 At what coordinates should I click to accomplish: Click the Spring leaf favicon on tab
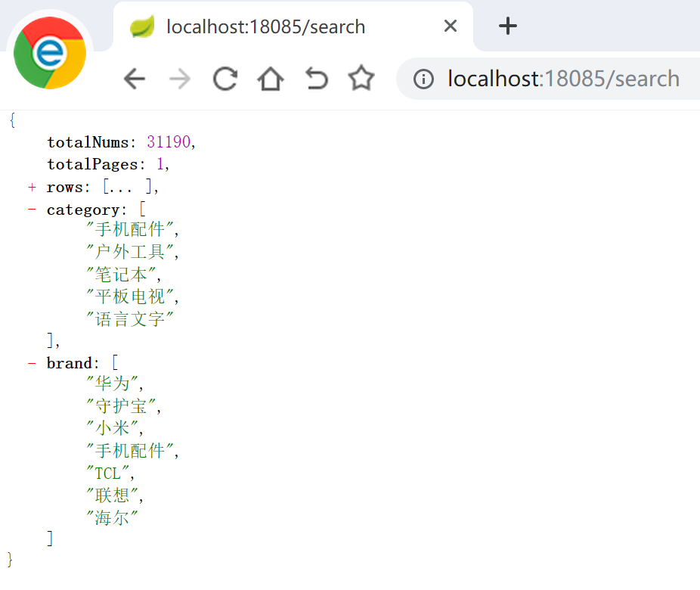point(142,26)
